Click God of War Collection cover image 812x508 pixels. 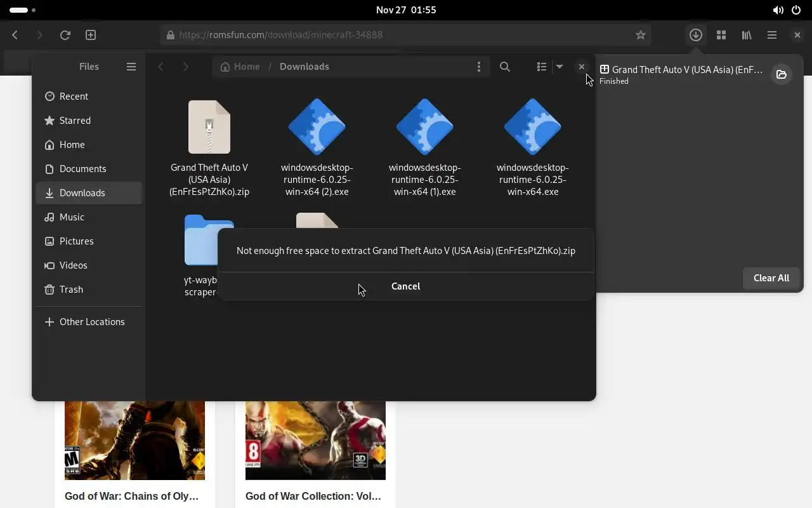coord(315,440)
